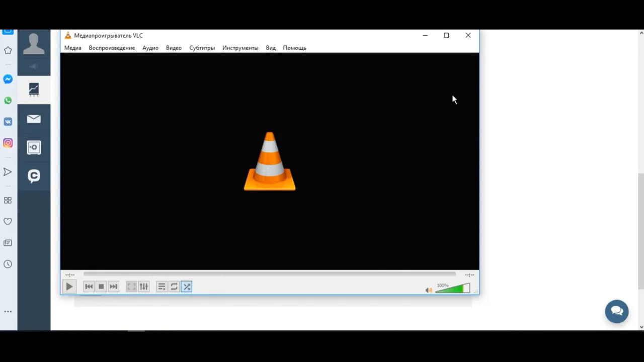Click the user avatar profile icon

click(x=34, y=43)
